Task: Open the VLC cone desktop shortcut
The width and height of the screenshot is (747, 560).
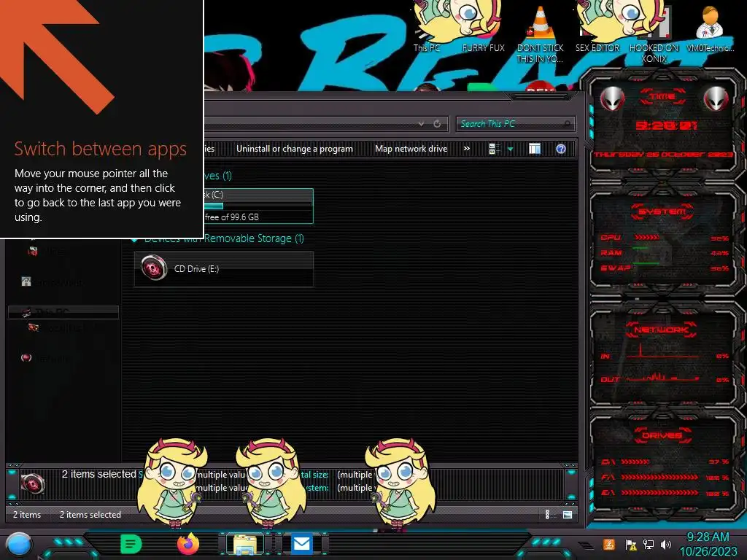Action: coord(540,34)
